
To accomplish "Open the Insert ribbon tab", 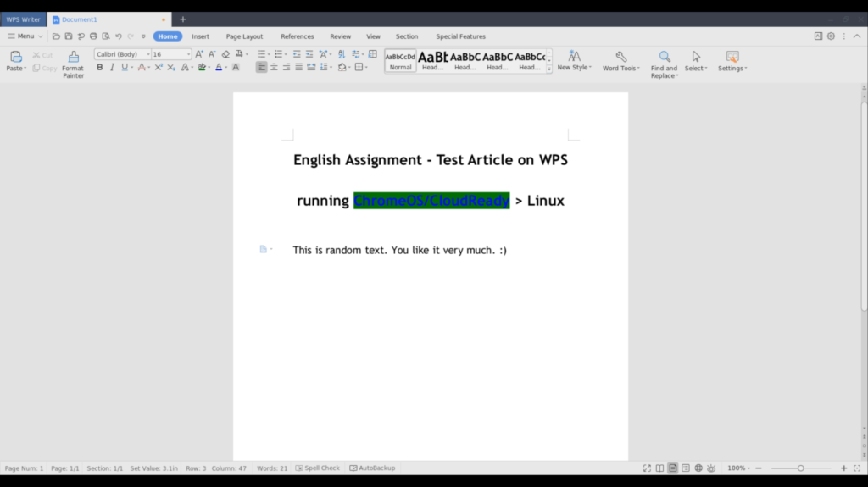I will pyautogui.click(x=200, y=36).
